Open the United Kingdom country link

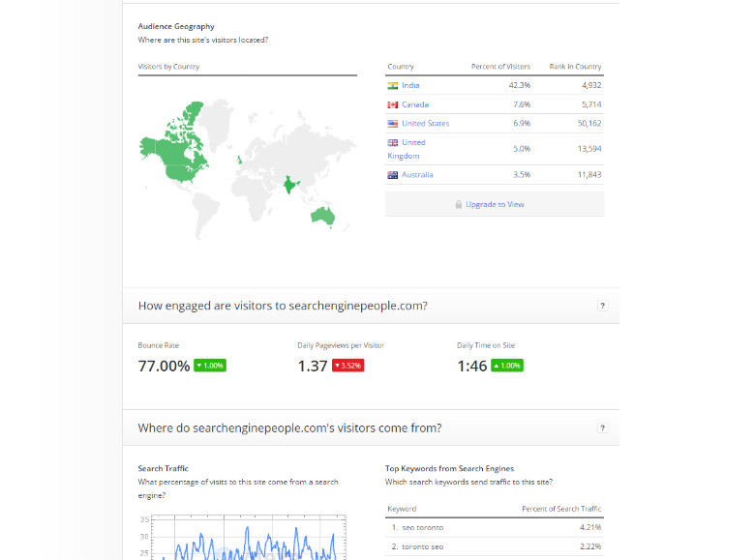413,142
